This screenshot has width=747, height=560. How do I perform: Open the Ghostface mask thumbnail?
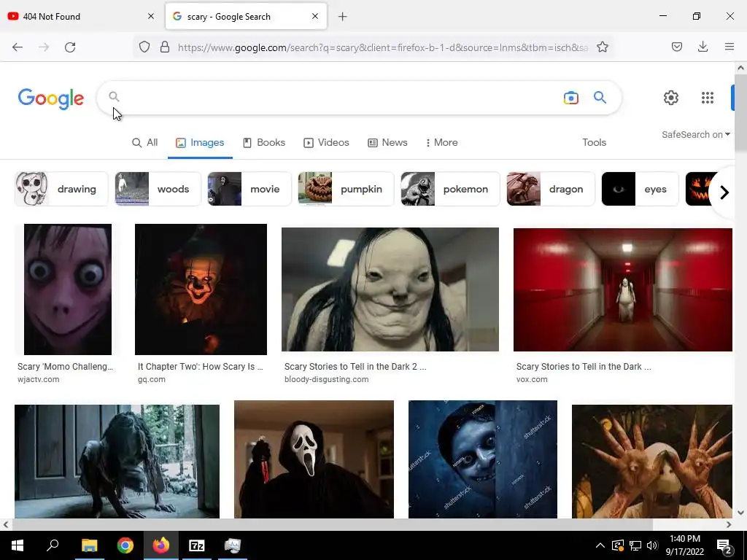point(314,459)
